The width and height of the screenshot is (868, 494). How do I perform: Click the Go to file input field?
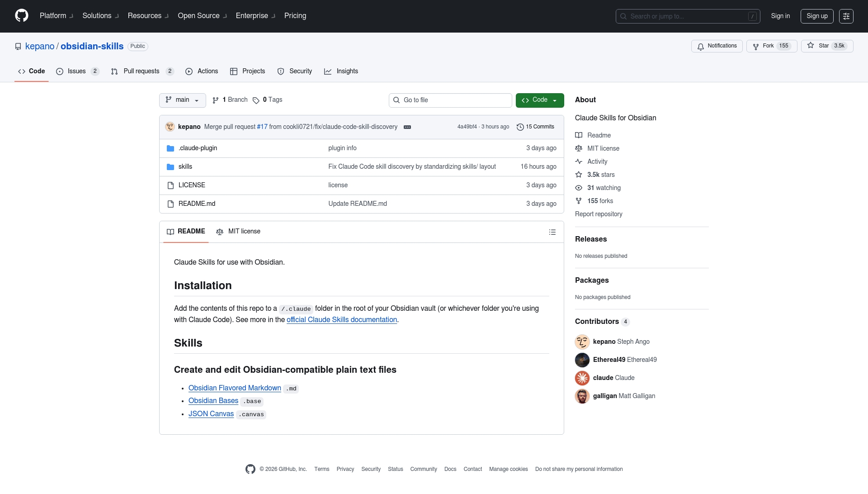point(450,100)
